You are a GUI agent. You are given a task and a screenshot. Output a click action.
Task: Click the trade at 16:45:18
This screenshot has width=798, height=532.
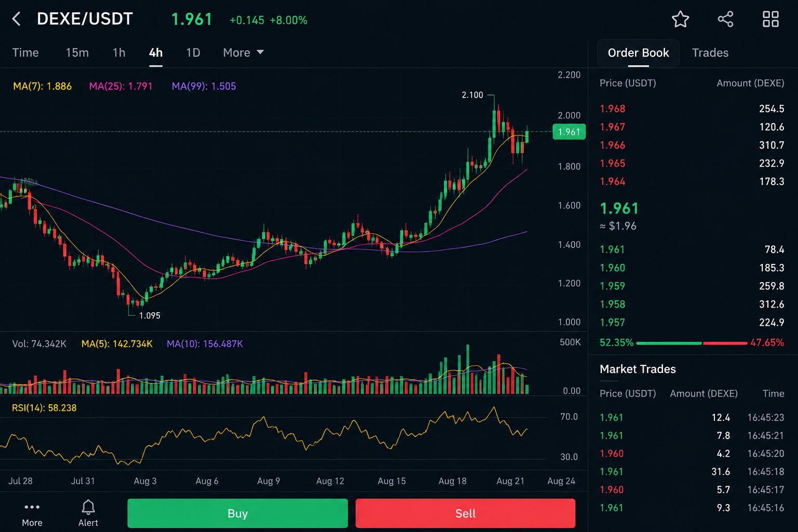[691, 471]
